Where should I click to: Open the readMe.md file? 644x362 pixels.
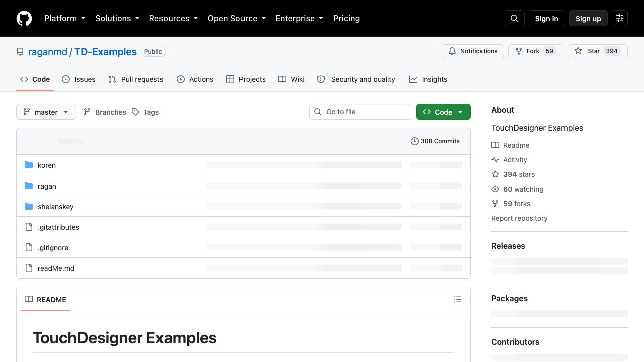pos(56,268)
